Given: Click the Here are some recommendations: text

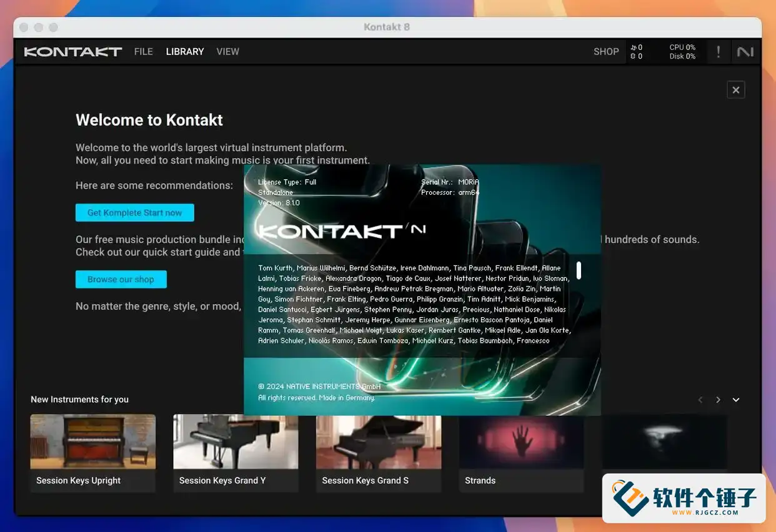Looking at the screenshot, I should click(x=154, y=185).
